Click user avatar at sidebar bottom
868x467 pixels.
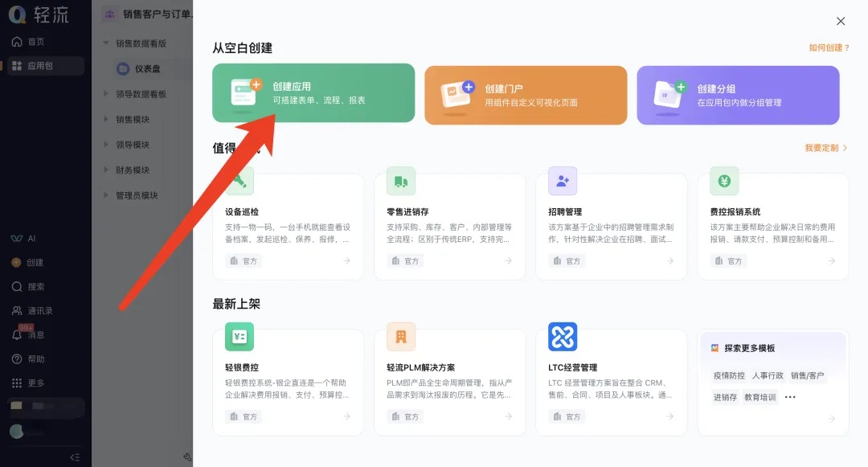pyautogui.click(x=17, y=431)
